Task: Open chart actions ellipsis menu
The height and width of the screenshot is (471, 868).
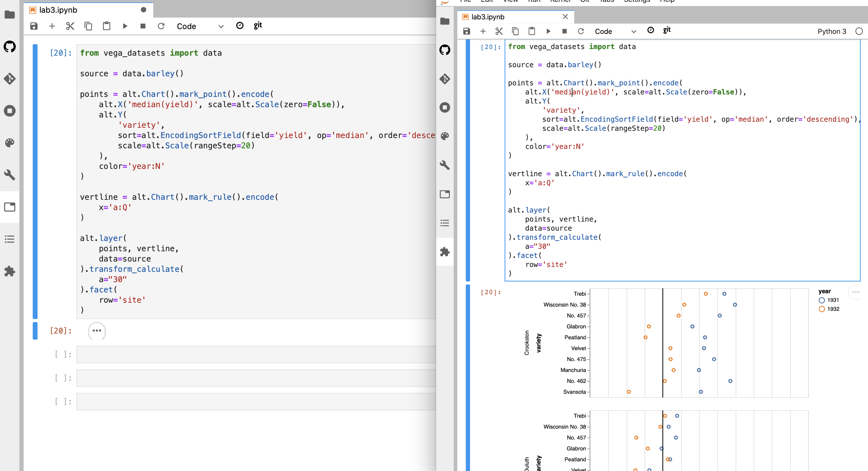Action: pos(856,292)
